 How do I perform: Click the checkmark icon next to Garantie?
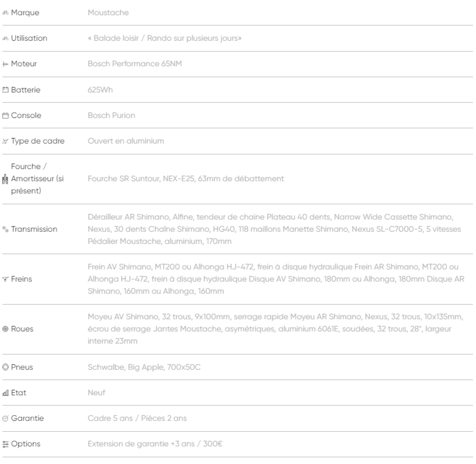coord(5,418)
